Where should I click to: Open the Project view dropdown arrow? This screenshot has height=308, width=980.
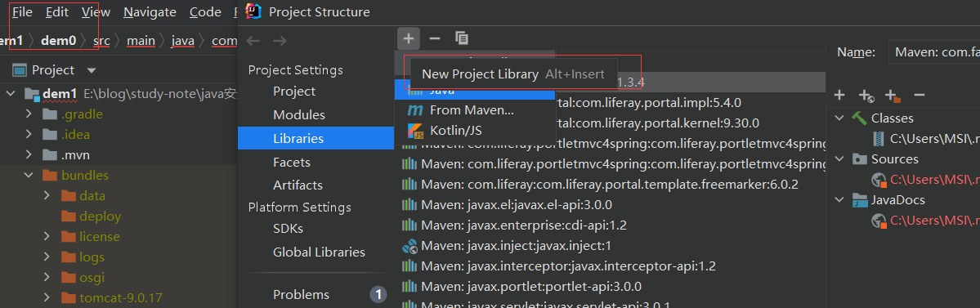click(x=92, y=70)
